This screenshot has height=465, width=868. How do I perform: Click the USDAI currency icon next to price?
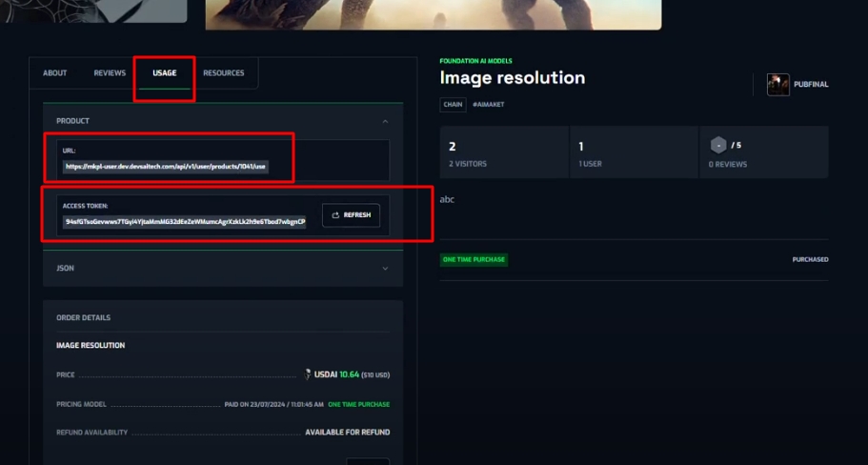click(x=308, y=374)
